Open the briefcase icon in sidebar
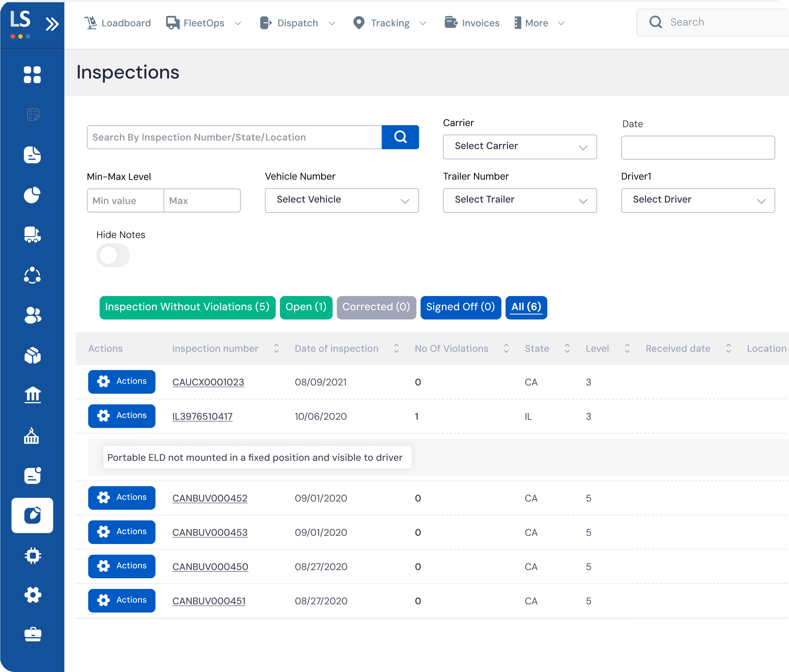 coord(33,634)
